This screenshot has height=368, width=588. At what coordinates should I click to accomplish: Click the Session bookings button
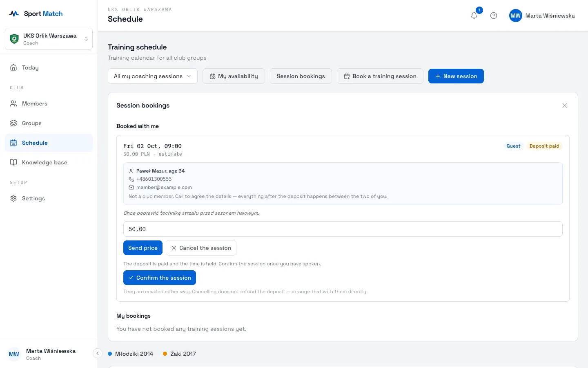(301, 76)
